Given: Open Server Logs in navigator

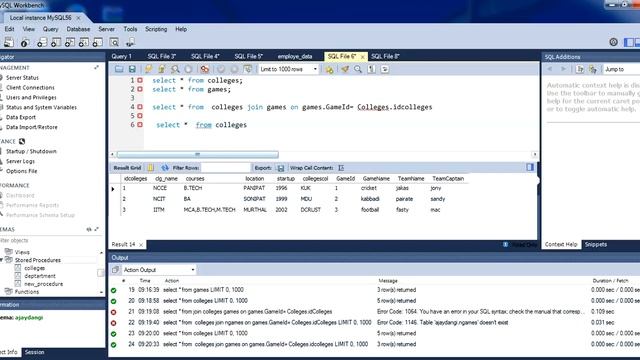Looking at the screenshot, I should click(20, 161).
